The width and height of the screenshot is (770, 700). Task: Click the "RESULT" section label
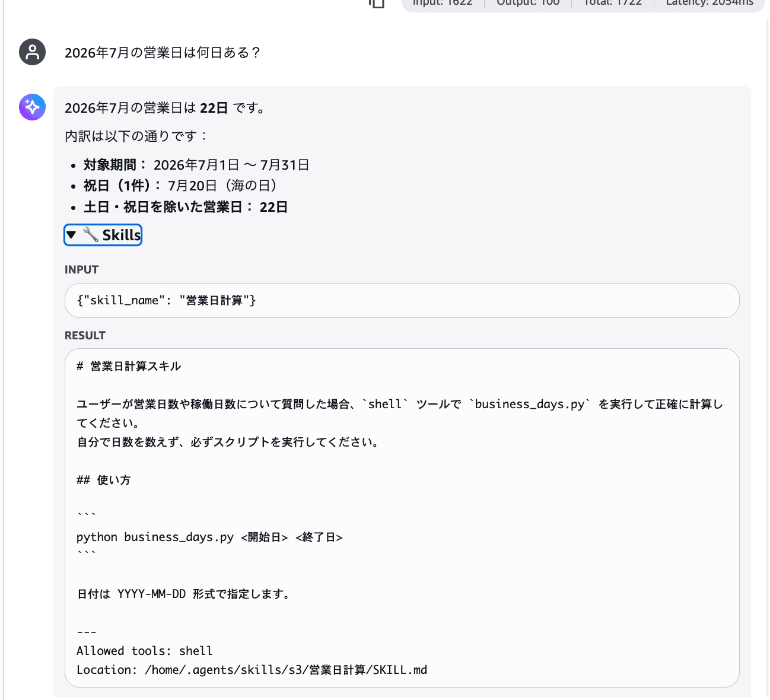[85, 335]
